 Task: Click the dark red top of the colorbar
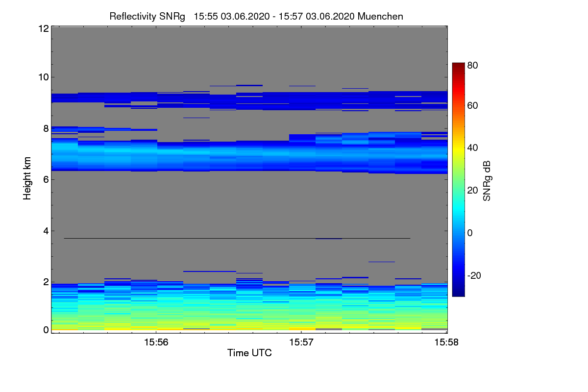(x=458, y=67)
